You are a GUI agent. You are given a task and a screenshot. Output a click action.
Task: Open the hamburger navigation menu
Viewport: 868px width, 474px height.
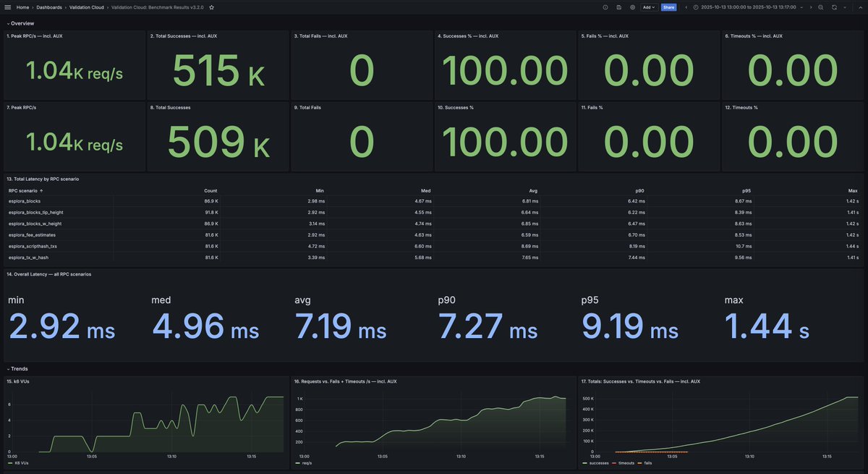tap(8, 7)
